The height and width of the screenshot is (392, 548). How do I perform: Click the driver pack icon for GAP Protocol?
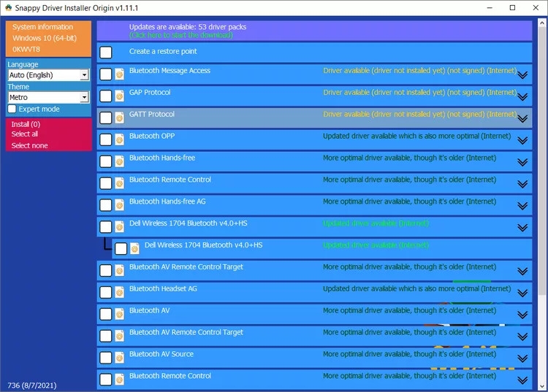click(120, 96)
